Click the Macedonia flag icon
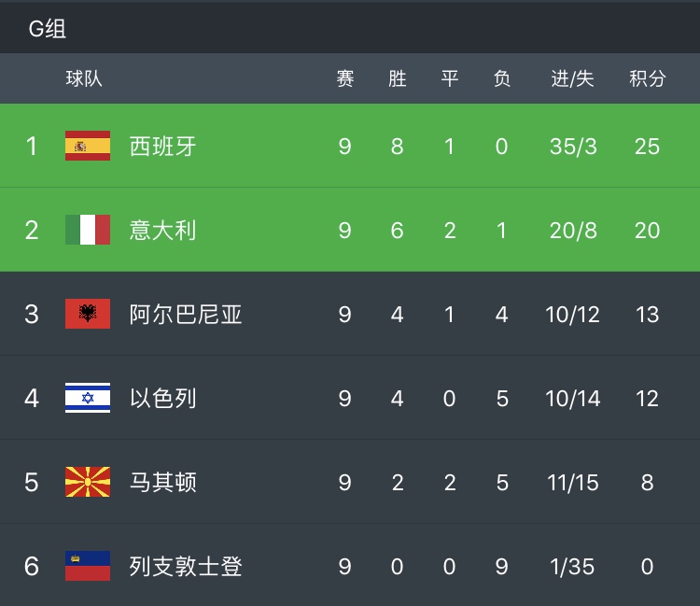 [88, 482]
